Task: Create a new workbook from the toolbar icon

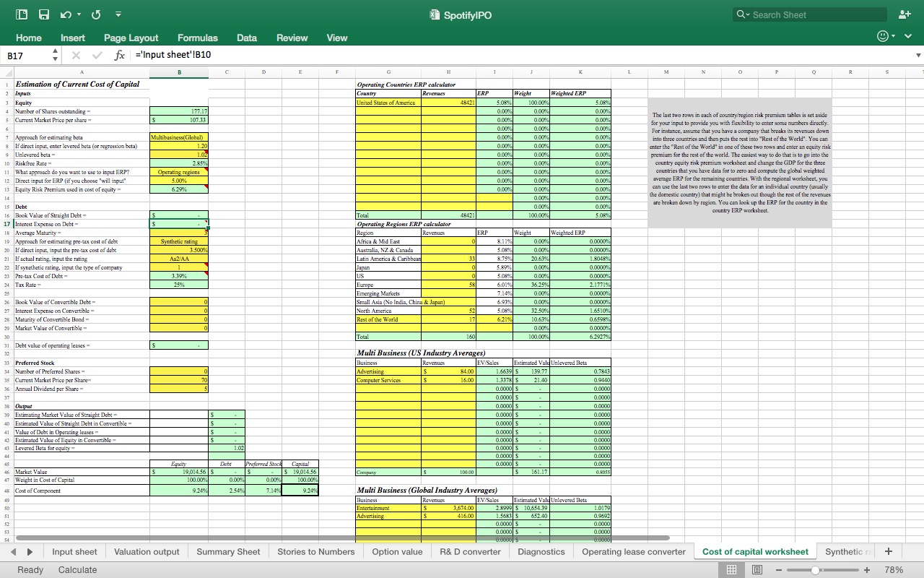Action: point(22,14)
